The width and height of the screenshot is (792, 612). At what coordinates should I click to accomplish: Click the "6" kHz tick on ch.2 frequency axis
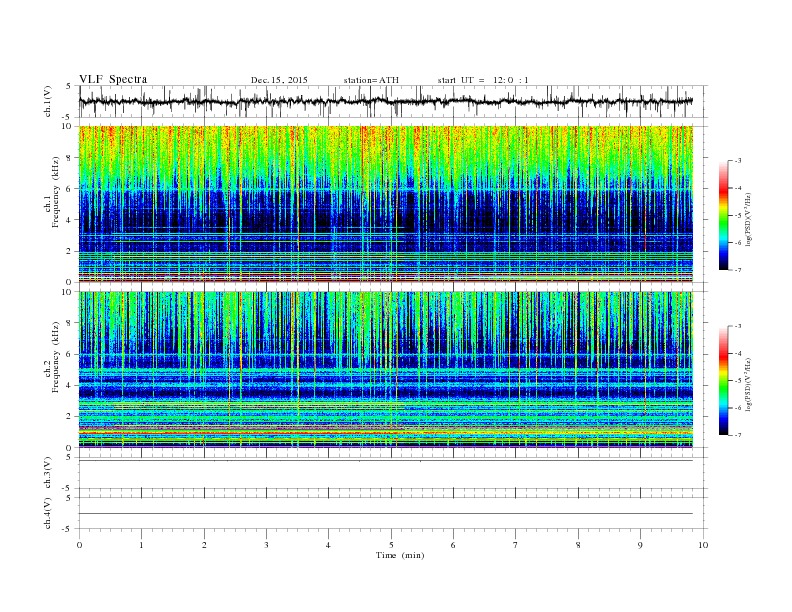[x=69, y=354]
